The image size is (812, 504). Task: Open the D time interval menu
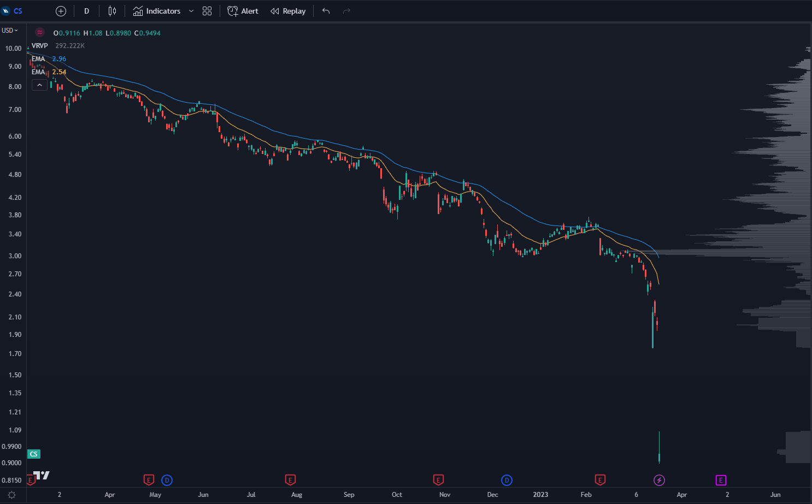[x=86, y=11]
